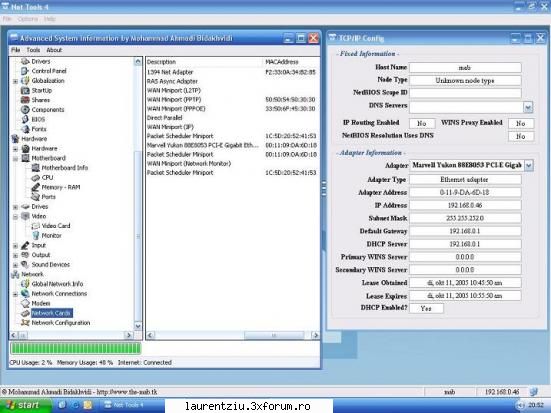The width and height of the screenshot is (551, 413).
Task: Click the DHCP Enabled value box
Action: click(426, 308)
